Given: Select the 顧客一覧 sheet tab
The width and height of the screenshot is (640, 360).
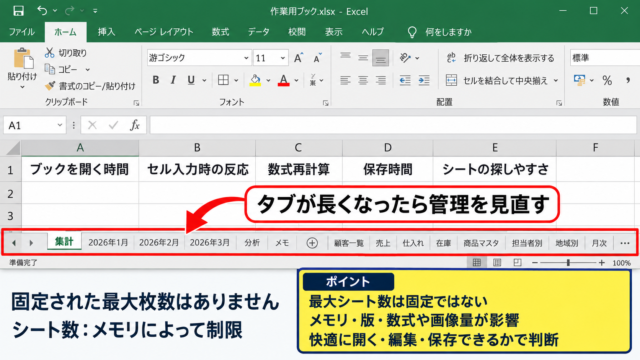Looking at the screenshot, I should (349, 243).
